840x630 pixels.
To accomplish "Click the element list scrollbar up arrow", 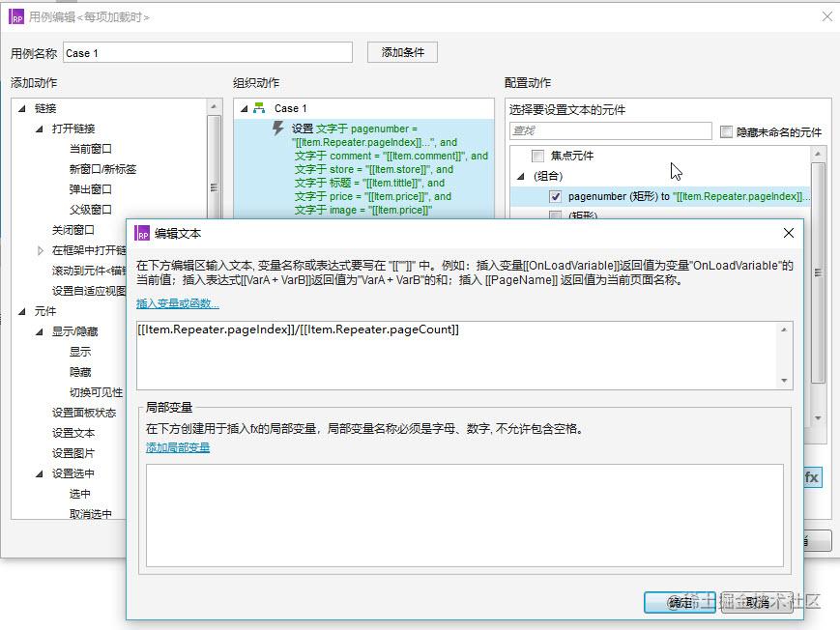I will [818, 154].
